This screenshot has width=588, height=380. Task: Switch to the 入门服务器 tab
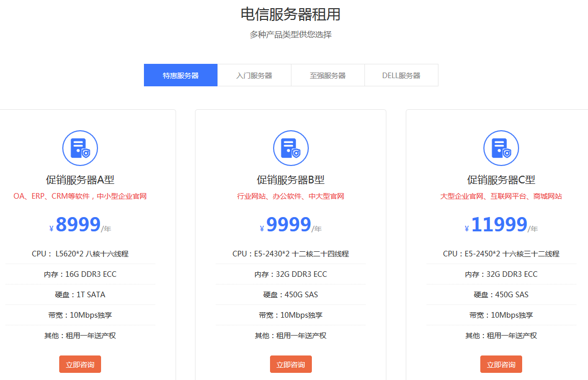tap(254, 76)
